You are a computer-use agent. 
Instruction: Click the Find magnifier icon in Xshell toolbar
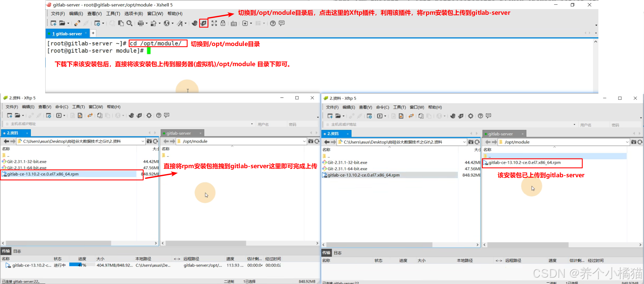click(129, 23)
